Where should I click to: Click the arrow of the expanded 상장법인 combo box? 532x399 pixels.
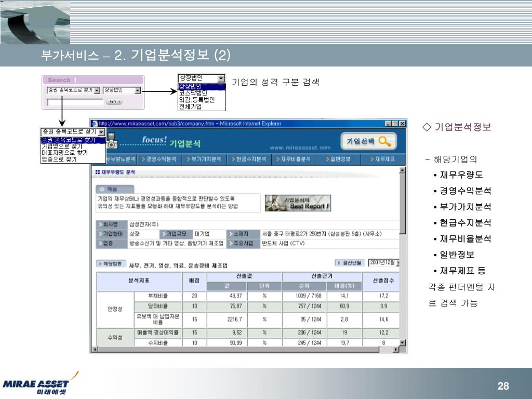coord(221,78)
